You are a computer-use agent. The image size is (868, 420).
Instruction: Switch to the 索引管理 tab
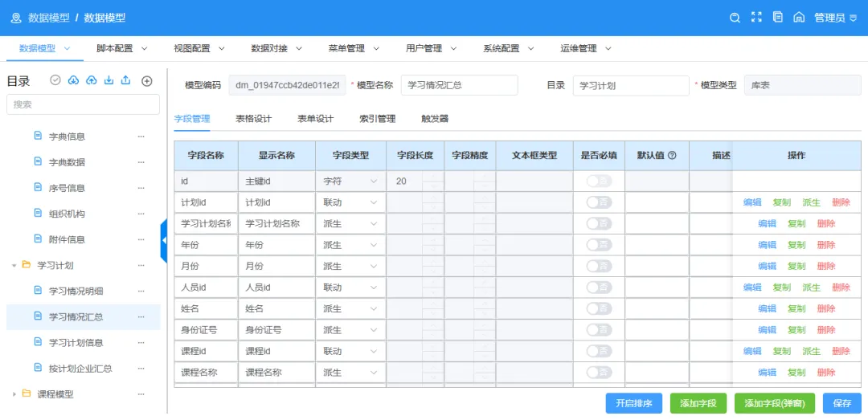(378, 118)
